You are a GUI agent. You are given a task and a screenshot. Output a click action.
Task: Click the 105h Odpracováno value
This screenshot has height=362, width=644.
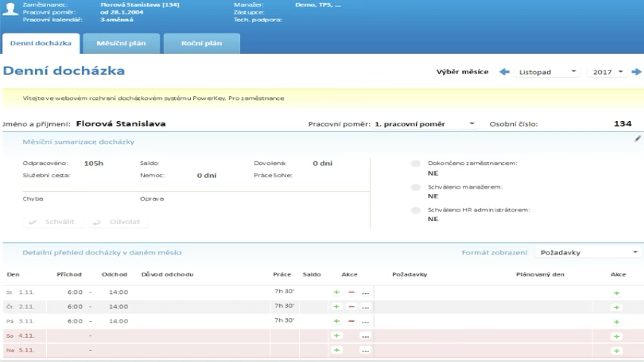point(94,164)
